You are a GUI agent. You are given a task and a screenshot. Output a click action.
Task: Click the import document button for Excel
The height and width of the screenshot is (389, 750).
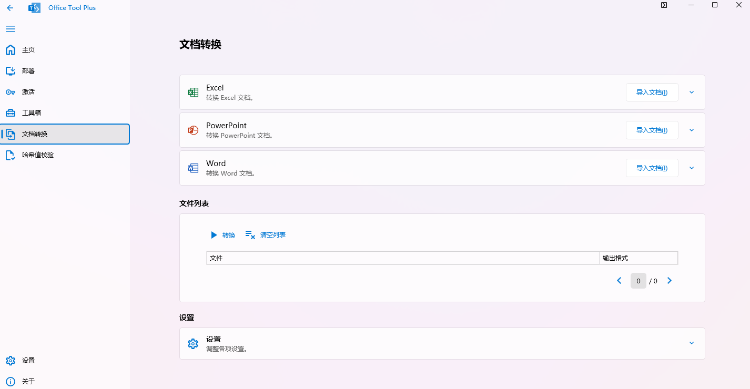pos(652,92)
